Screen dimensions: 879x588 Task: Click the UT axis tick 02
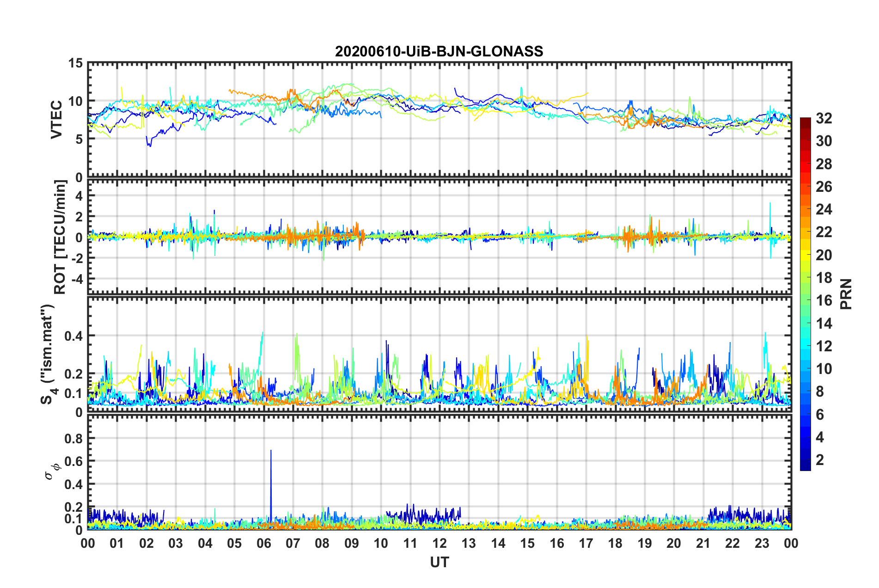coord(146,543)
